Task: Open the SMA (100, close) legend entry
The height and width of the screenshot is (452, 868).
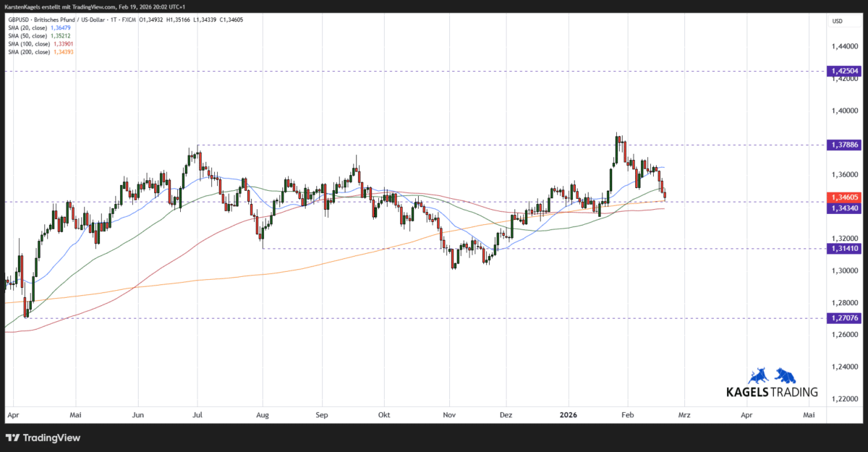Action: (29, 43)
